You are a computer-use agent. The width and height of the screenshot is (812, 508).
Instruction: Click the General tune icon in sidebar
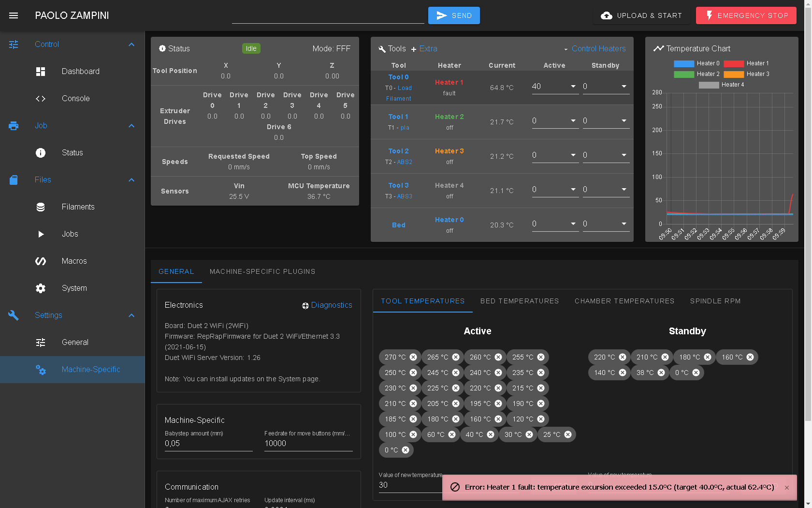tap(41, 343)
